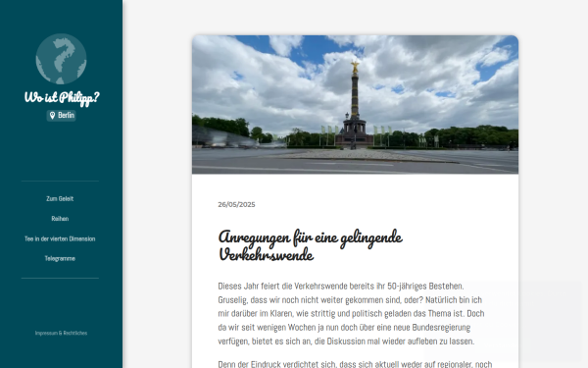The image size is (588, 368).
Task: Click the blurred passing vehicle in photo
Action: click(x=225, y=137)
